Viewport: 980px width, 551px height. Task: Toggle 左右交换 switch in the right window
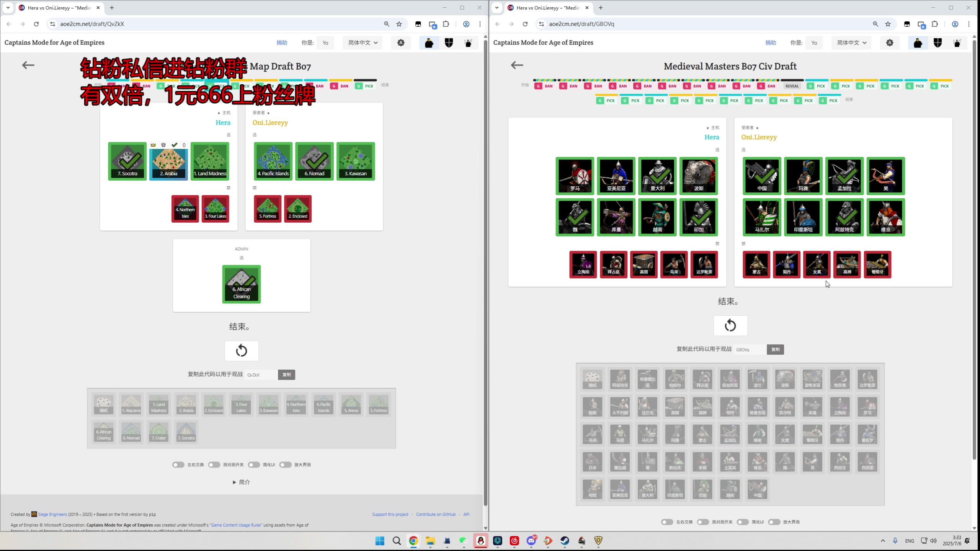pos(667,522)
